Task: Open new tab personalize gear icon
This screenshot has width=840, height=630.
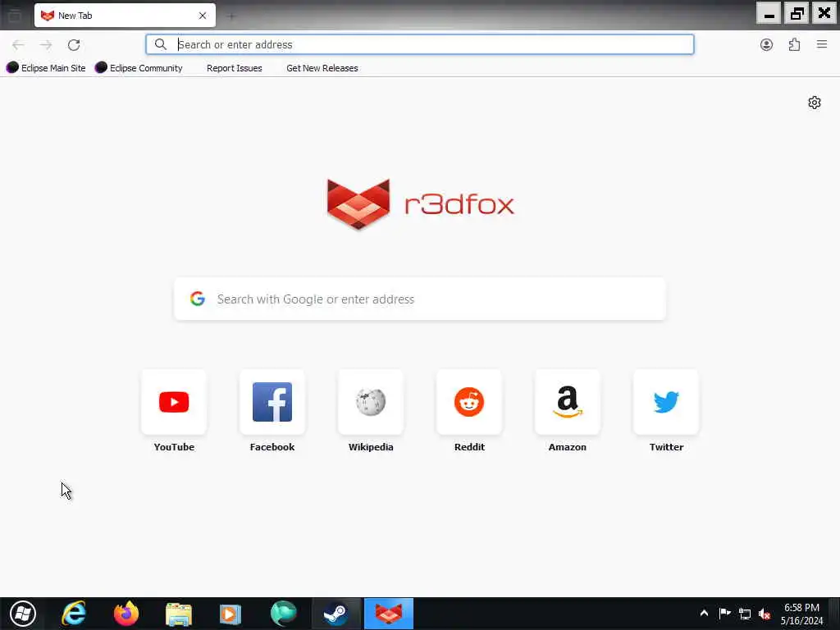Action: (815, 103)
